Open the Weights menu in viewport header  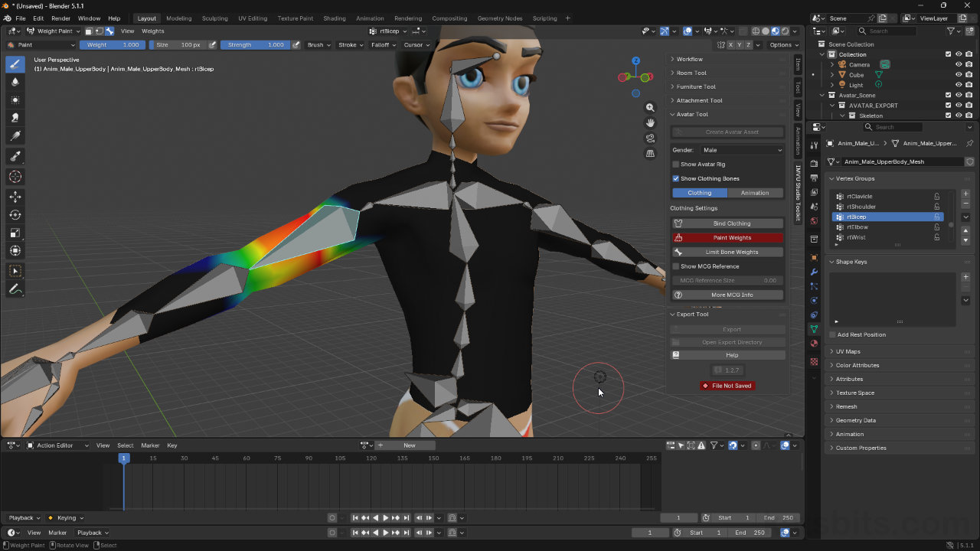pos(152,31)
